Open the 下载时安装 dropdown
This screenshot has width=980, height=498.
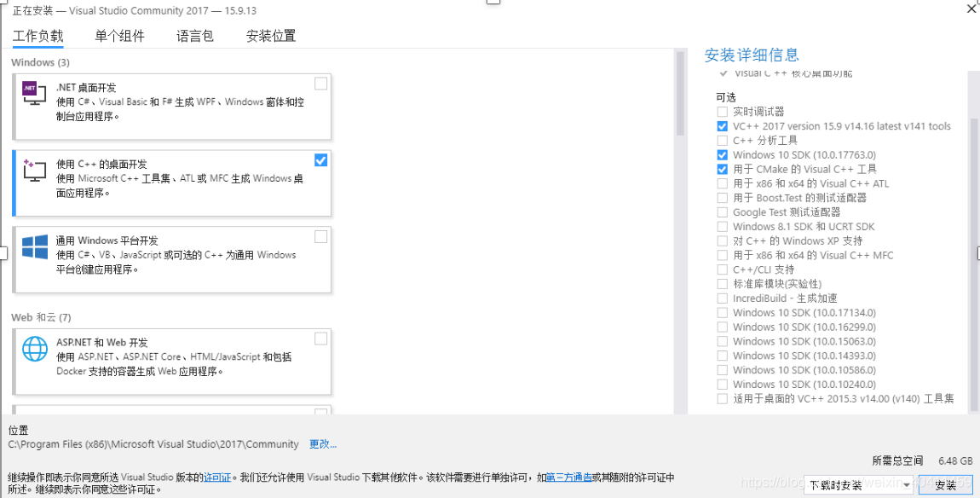pyautogui.click(x=858, y=485)
